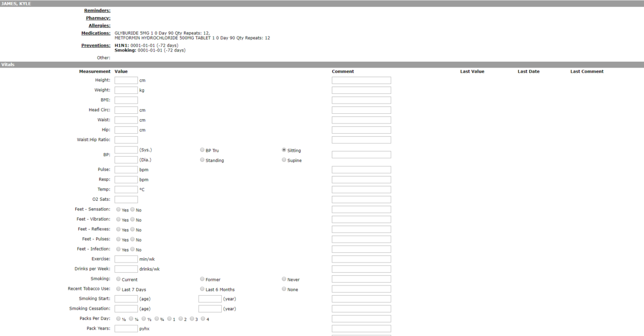Mark smoking status as Never
Screen dimensions: 644x336
click(284, 279)
